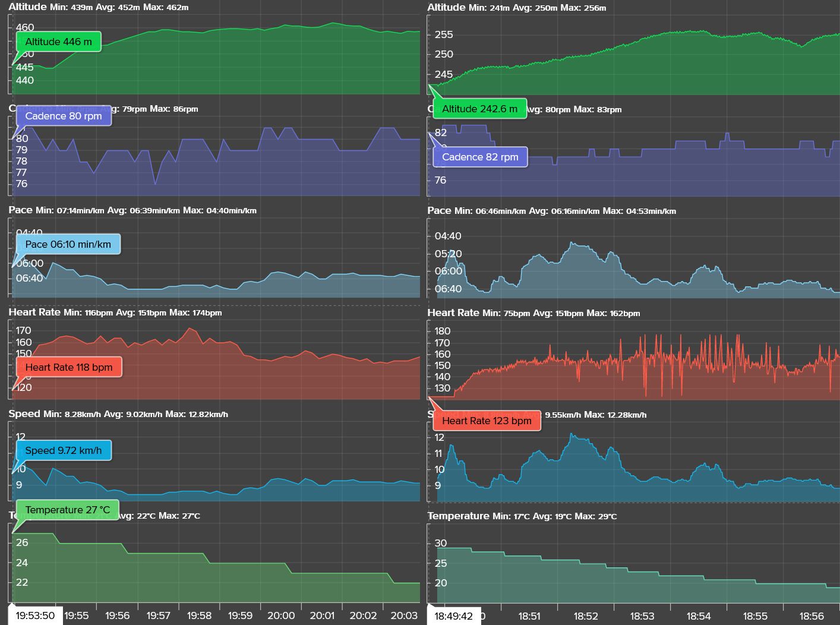Click the 05:20 pace axis label
The width and height of the screenshot is (840, 625).
pos(449,254)
